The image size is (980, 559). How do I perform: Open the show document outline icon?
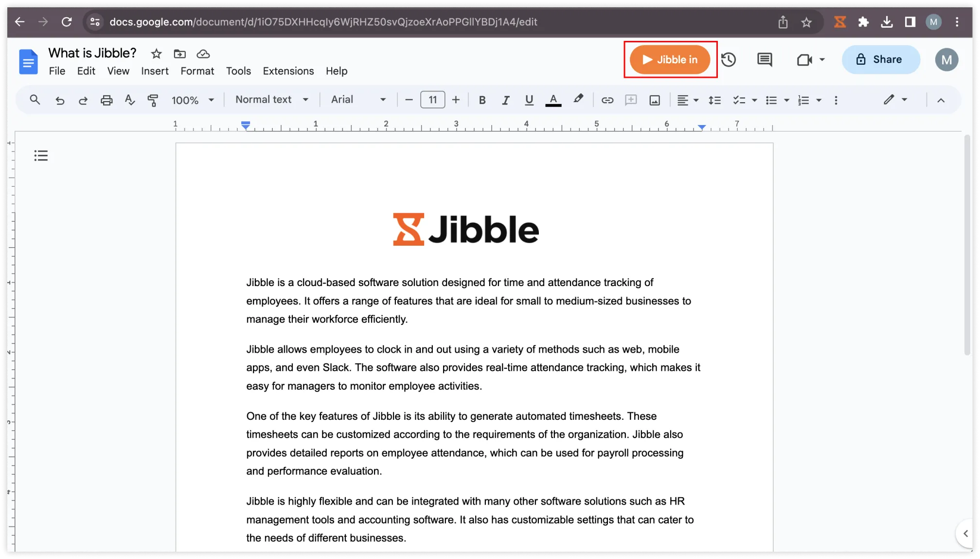[41, 155]
